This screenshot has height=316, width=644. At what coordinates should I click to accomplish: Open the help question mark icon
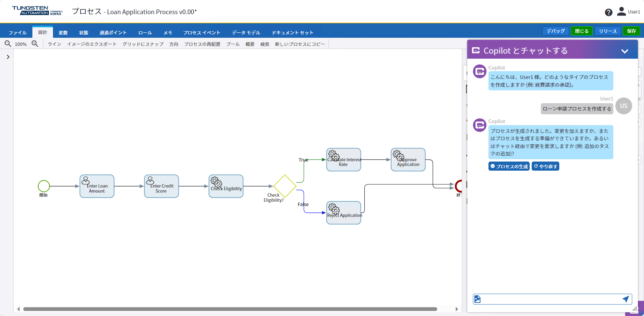pos(608,12)
